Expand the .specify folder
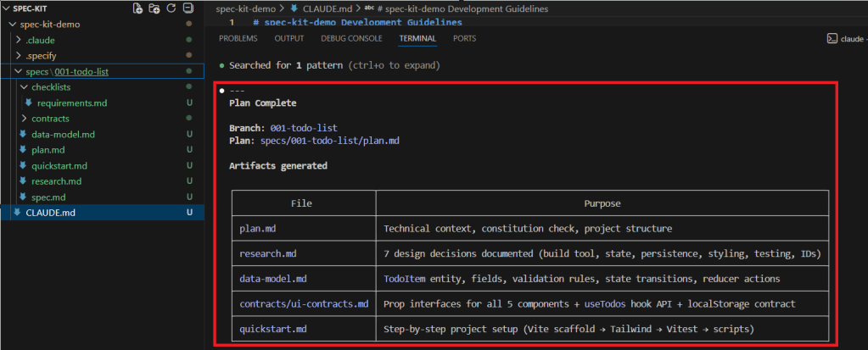 click(19, 56)
